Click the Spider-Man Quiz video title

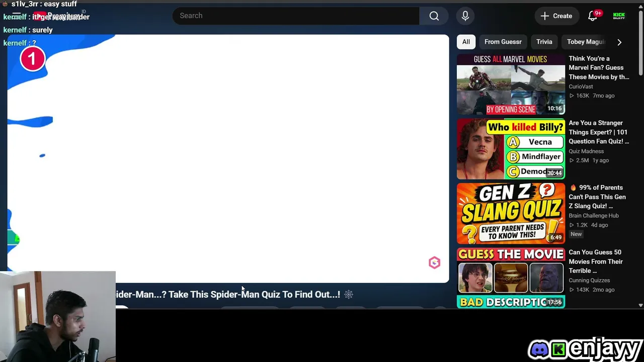(228, 295)
